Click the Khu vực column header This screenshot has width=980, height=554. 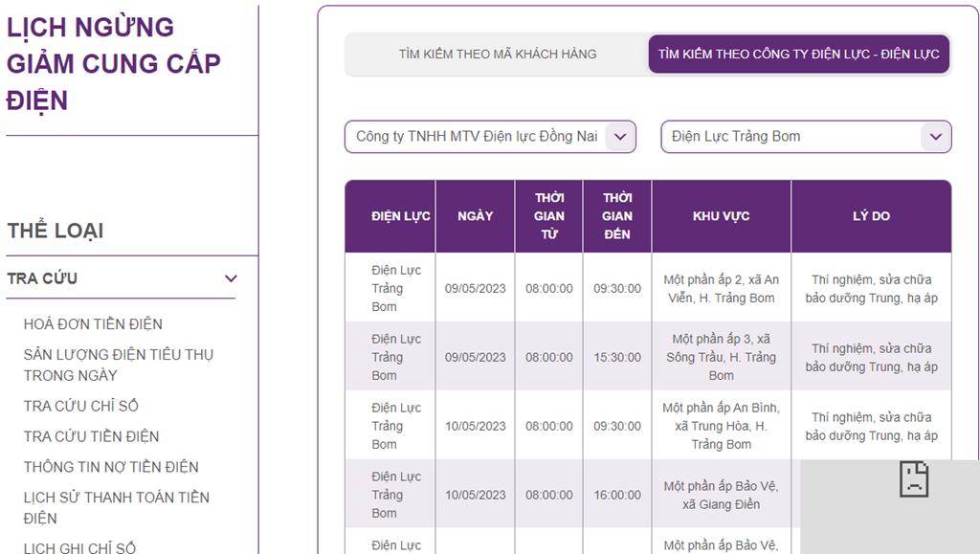point(721,216)
